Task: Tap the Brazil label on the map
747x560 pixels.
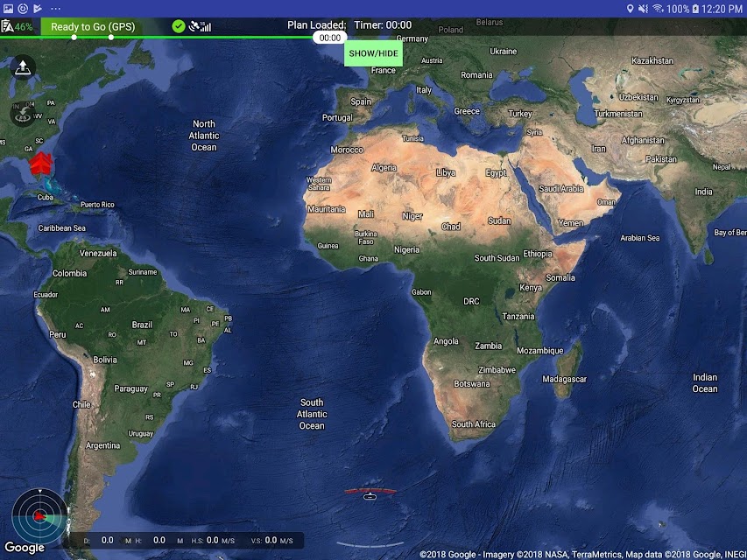Action: coord(142,325)
